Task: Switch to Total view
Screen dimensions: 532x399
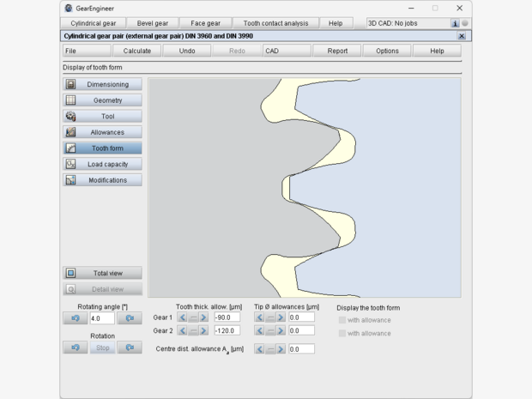Action: click(x=102, y=273)
